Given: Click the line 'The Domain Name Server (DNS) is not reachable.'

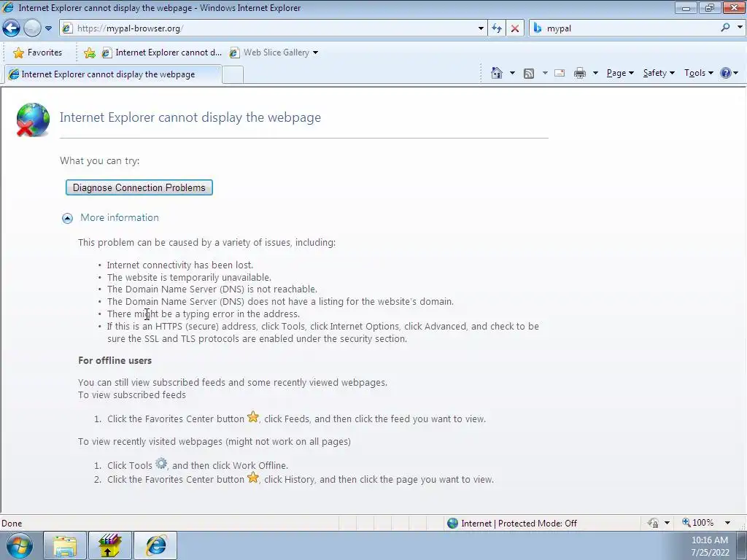Looking at the screenshot, I should pos(212,289).
